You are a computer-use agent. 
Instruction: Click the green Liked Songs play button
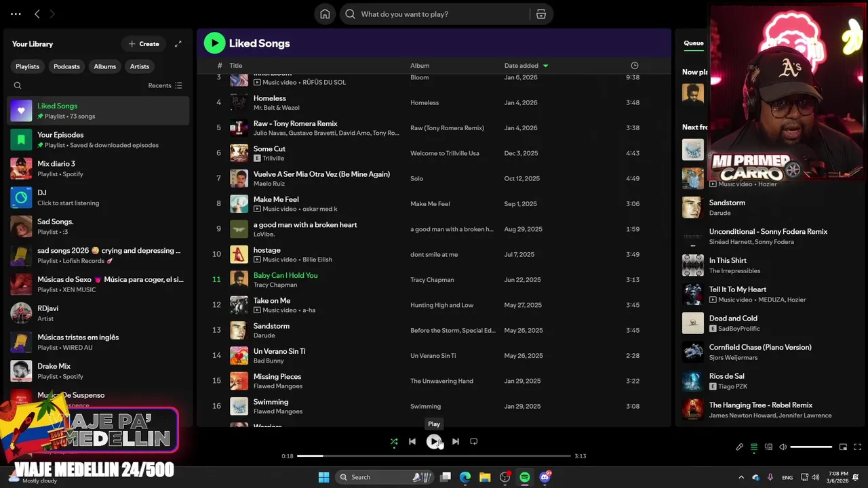tap(214, 43)
